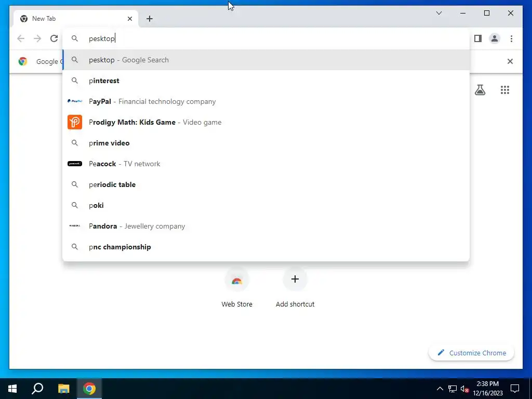
Task: Open the taskbar clock and date
Action: [x=488, y=389]
